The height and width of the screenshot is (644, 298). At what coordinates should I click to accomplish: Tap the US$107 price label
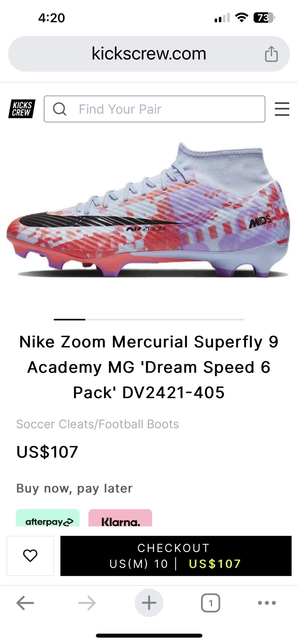click(47, 452)
